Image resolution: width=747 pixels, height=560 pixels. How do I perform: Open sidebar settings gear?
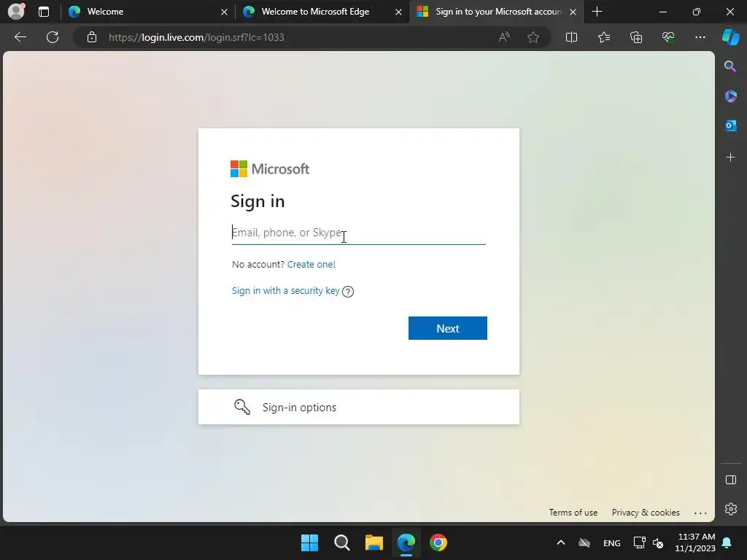pos(730,509)
